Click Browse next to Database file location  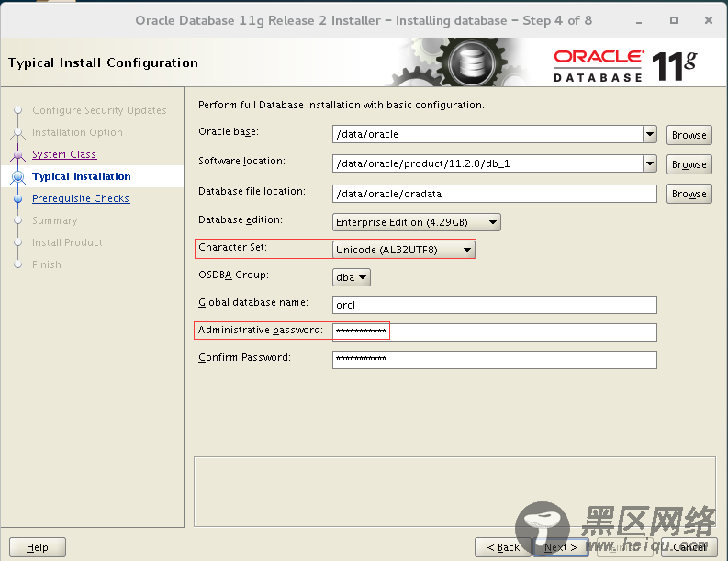[689, 194]
